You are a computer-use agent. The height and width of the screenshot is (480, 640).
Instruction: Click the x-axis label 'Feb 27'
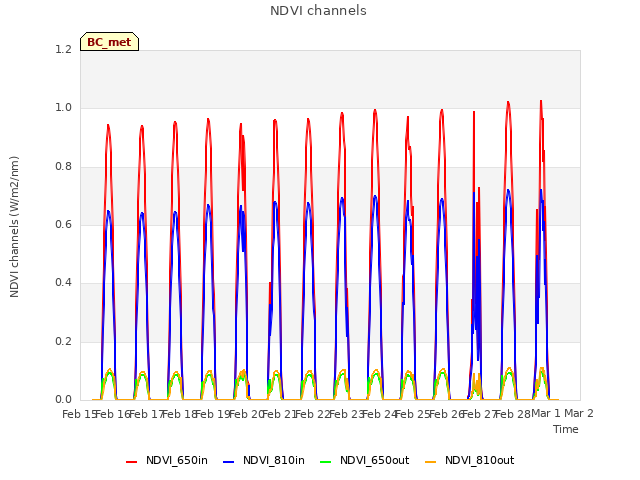[479, 414]
